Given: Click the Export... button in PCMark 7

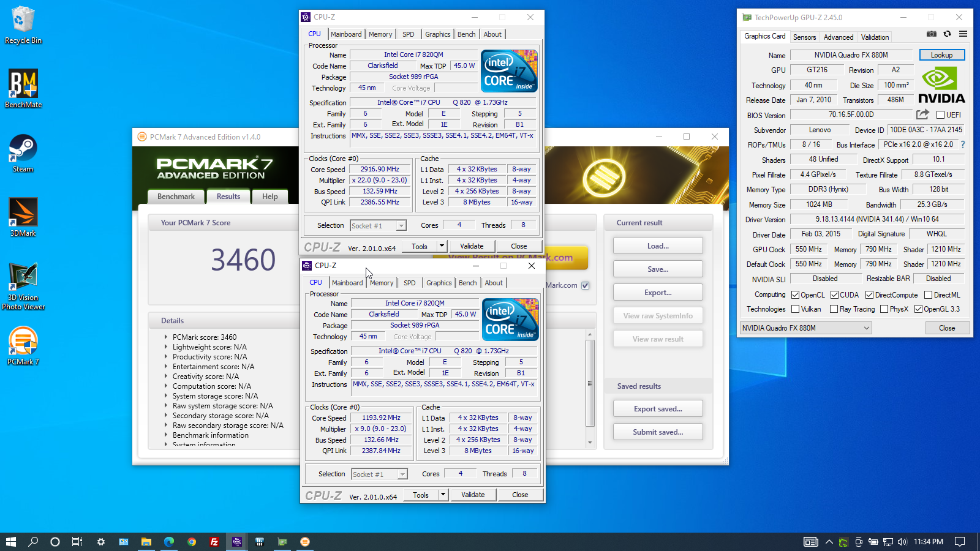Looking at the screenshot, I should coord(658,293).
